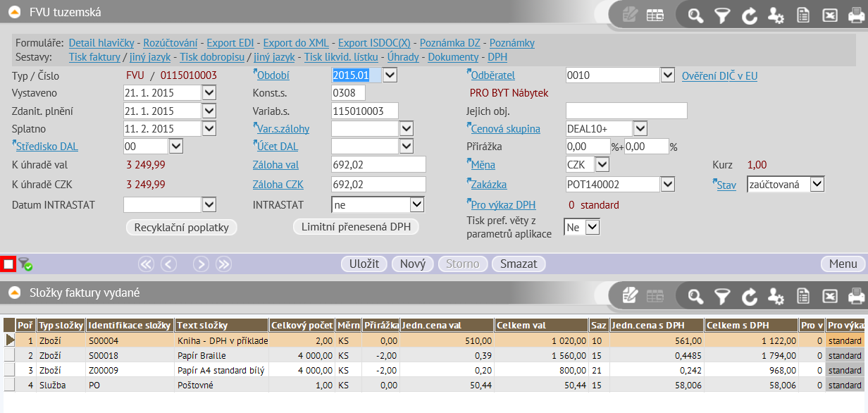Click the funnel filter icon in FVU tuzemská toolbar
This screenshot has height=413, width=868.
point(722,15)
